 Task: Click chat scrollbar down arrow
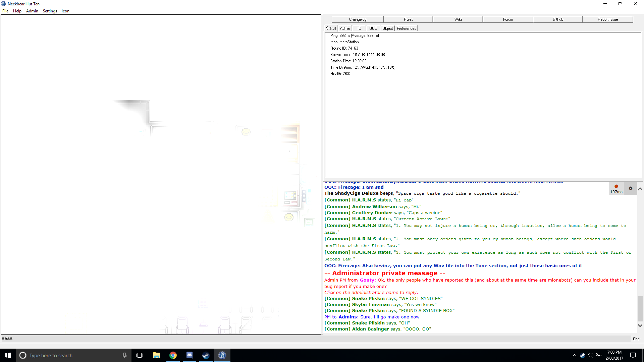[640, 325]
